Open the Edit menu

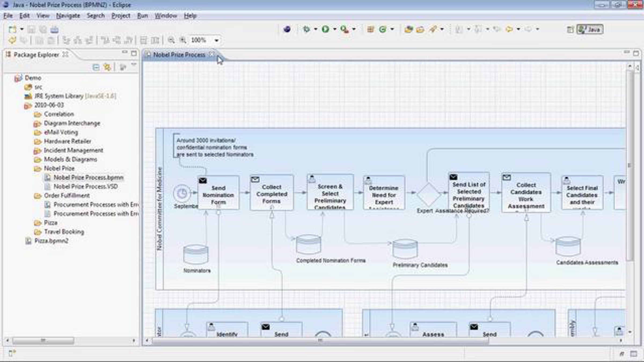tap(24, 16)
